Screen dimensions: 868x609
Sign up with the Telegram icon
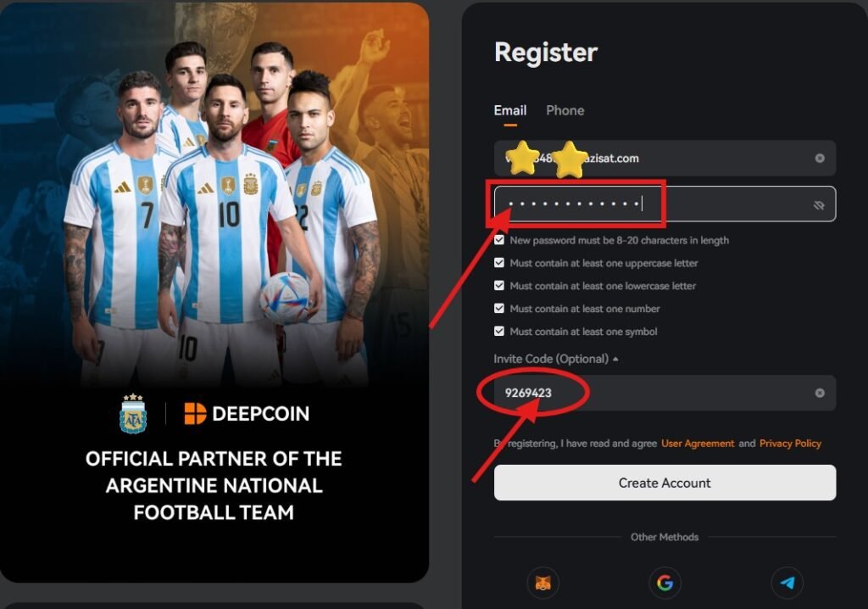point(787,583)
